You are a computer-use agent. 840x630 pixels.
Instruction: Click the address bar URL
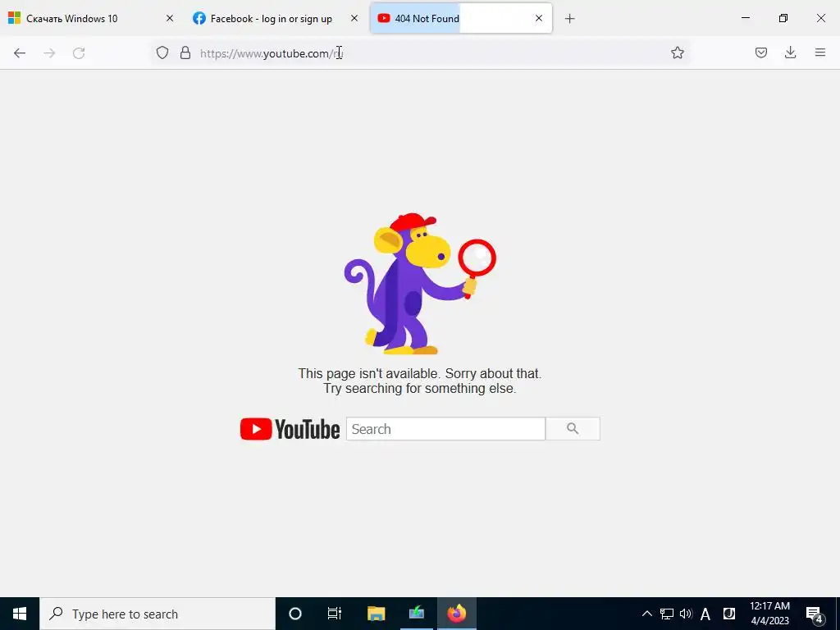(271, 53)
